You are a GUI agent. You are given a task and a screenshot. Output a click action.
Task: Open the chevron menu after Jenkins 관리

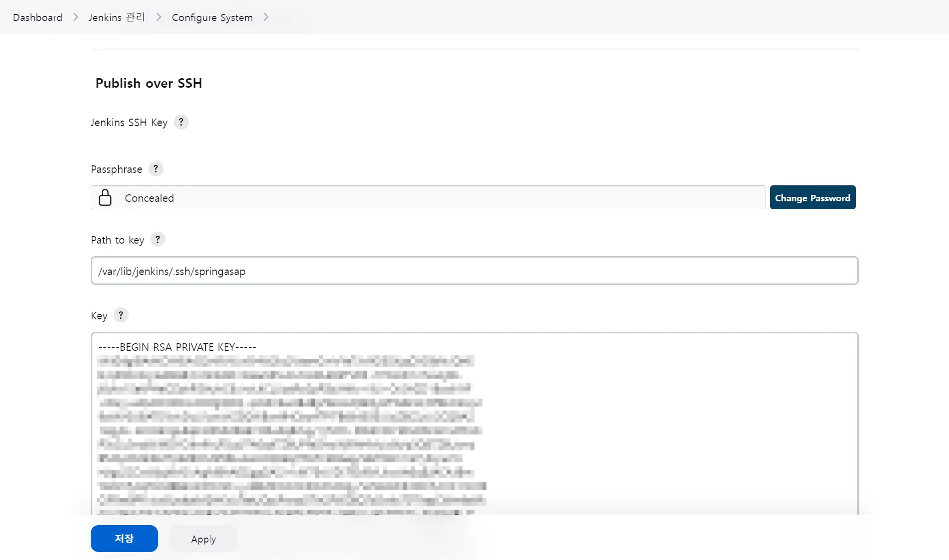(x=158, y=17)
